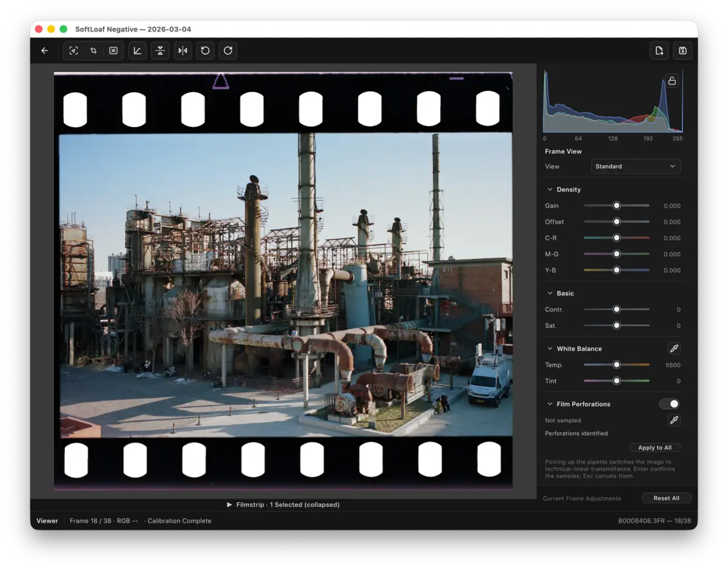The image size is (728, 570).
Task: Select the crop tool icon
Action: pyautogui.click(x=93, y=50)
